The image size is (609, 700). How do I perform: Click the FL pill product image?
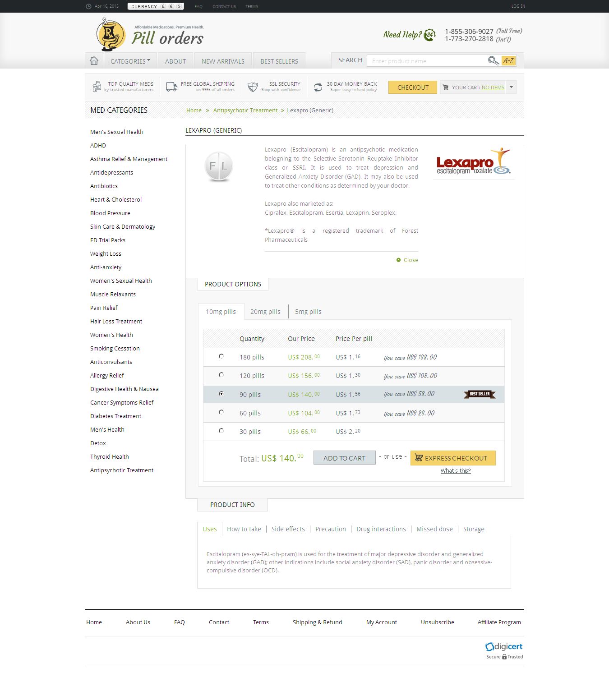tap(219, 166)
